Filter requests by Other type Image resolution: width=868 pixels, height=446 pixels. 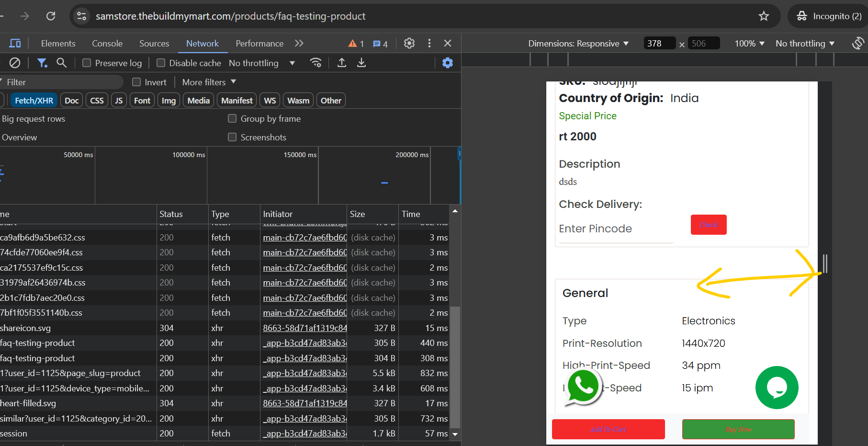coord(331,101)
